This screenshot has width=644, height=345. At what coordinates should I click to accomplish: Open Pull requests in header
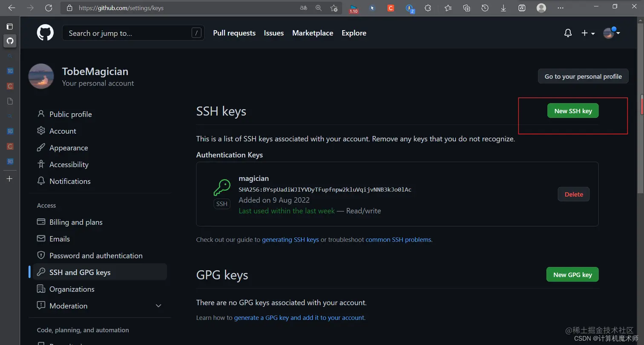[234, 33]
